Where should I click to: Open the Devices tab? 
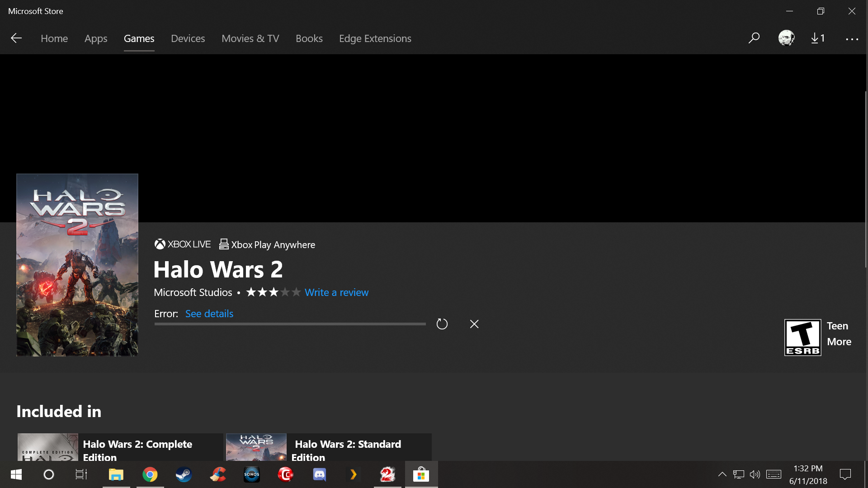click(x=188, y=39)
